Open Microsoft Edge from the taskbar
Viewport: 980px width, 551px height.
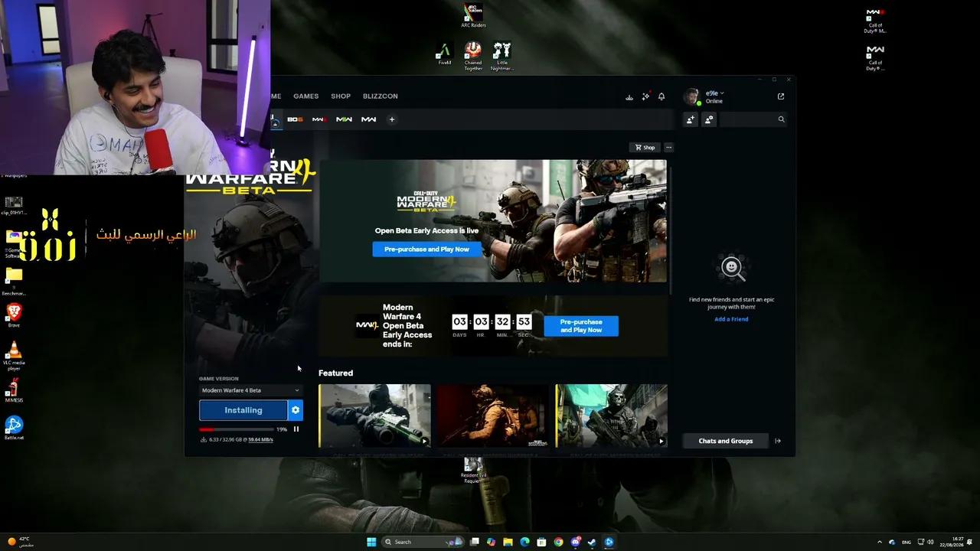coord(524,542)
